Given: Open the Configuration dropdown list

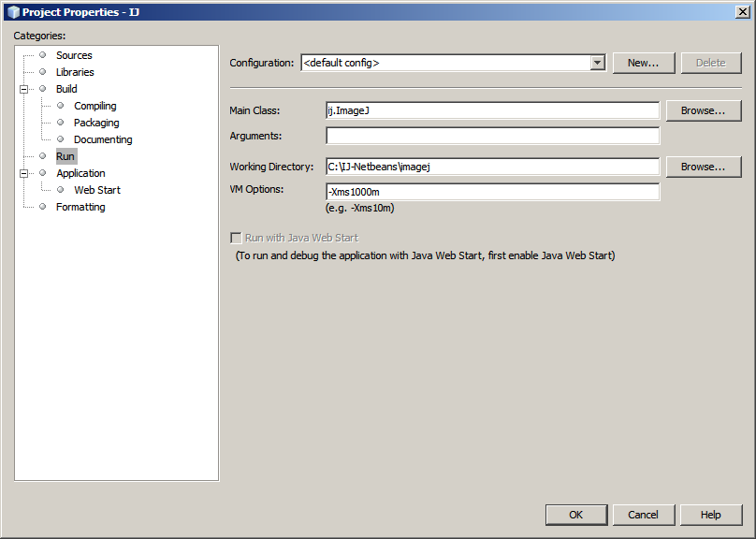Looking at the screenshot, I should 598,63.
